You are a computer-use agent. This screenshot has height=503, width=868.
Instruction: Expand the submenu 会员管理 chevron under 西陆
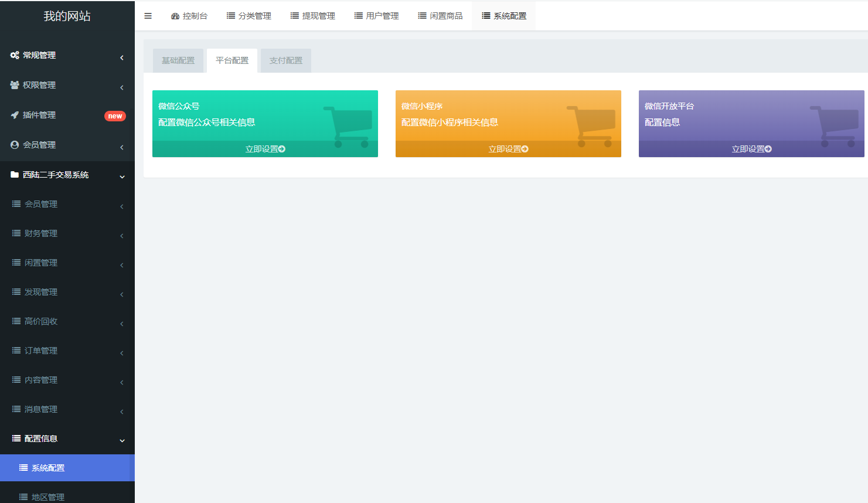click(122, 206)
